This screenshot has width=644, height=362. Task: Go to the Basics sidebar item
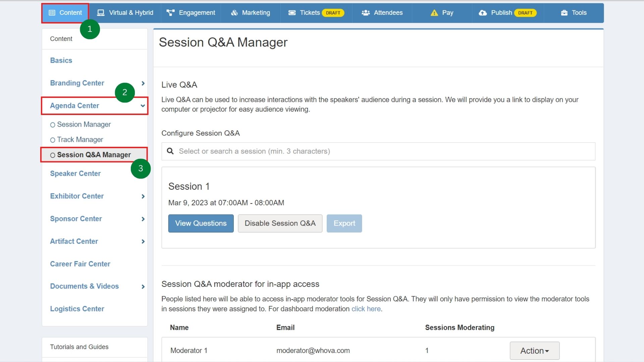tap(61, 61)
